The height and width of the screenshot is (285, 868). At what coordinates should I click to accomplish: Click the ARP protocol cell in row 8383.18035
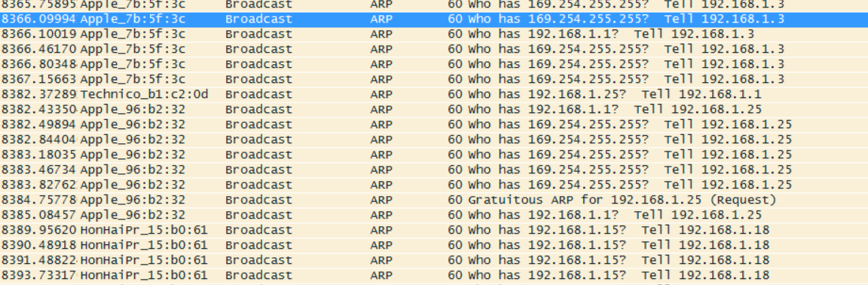coord(381,154)
